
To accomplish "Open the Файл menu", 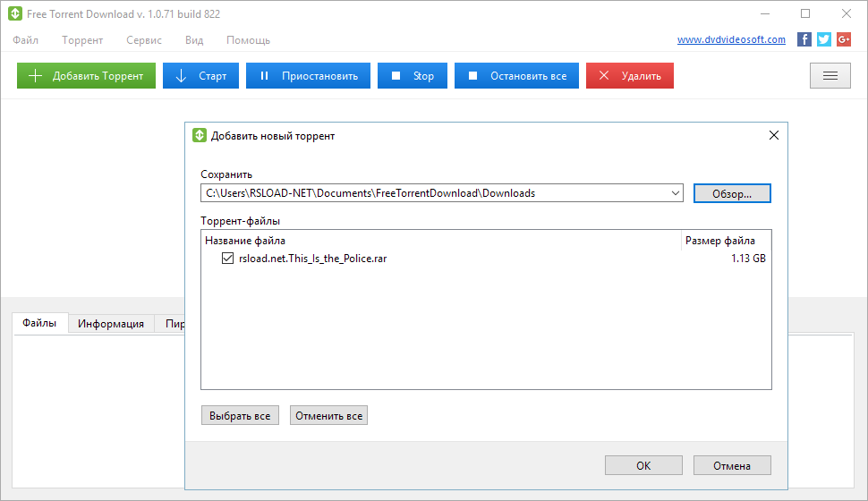I will point(25,40).
